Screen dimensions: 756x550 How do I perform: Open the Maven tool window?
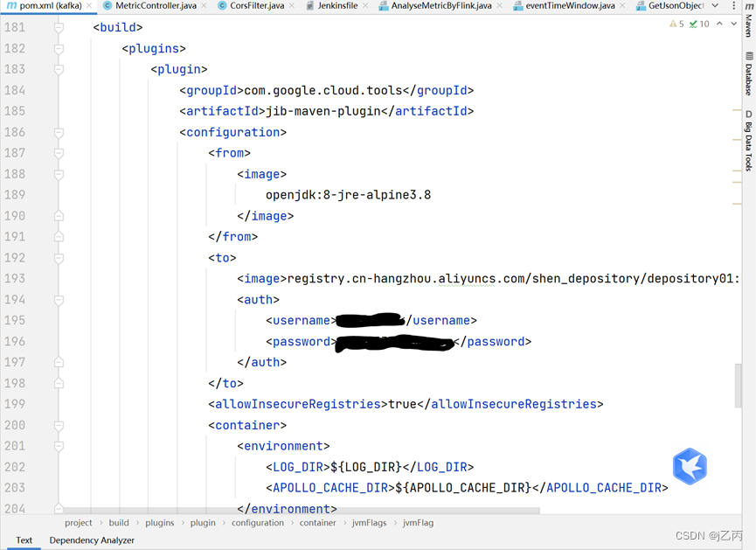(749, 20)
